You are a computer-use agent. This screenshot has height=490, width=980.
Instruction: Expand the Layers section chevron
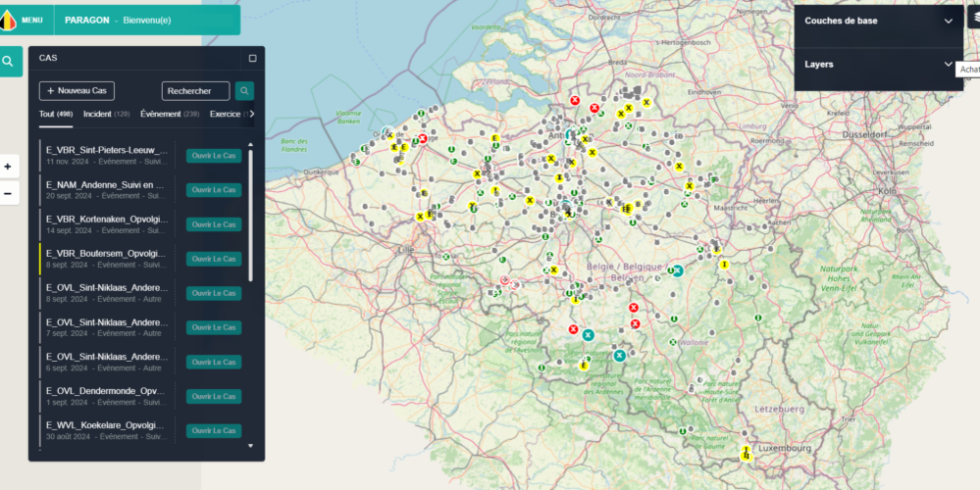[x=949, y=65]
